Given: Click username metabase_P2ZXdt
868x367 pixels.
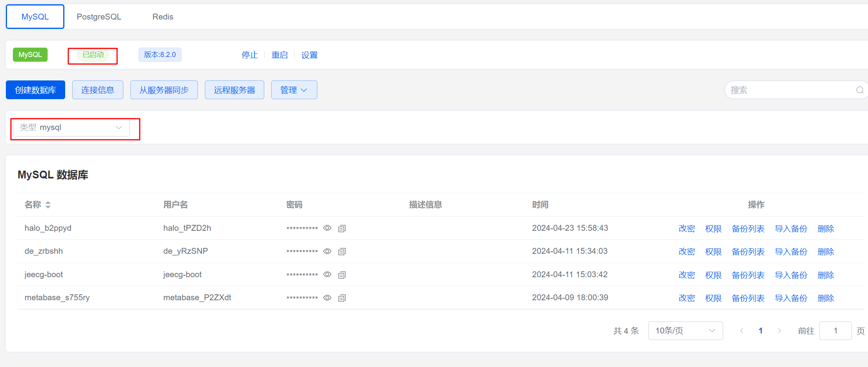Looking at the screenshot, I should pyautogui.click(x=197, y=298).
